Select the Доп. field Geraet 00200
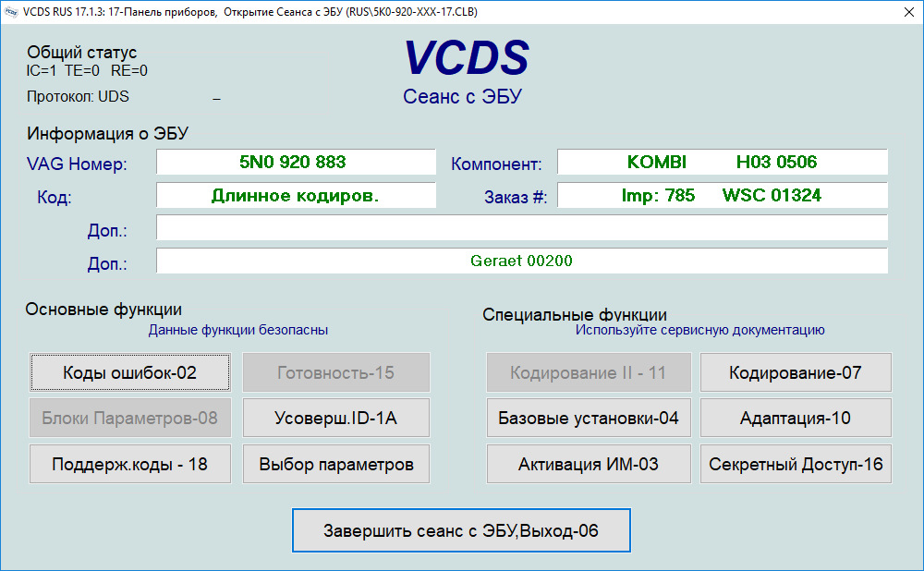The height and width of the screenshot is (571, 924). point(521,261)
